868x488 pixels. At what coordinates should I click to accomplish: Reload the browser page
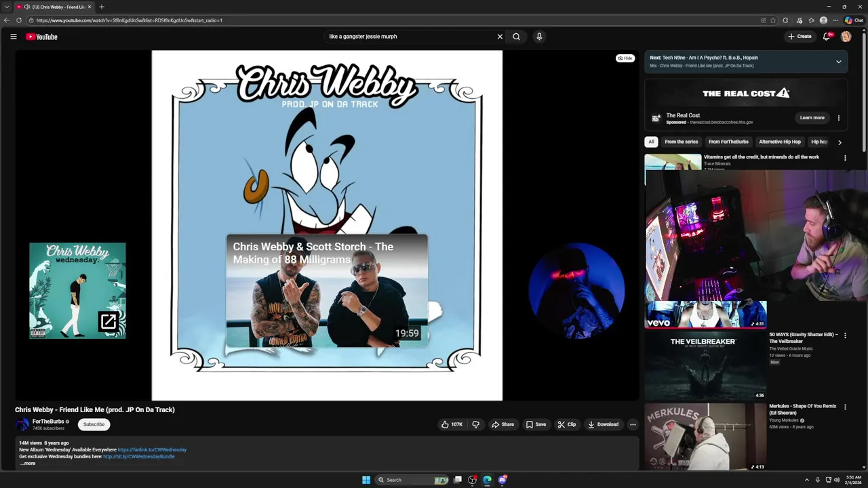click(19, 20)
